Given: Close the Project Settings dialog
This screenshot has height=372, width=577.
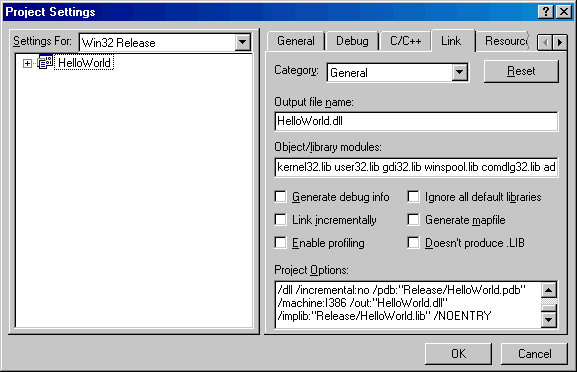Looking at the screenshot, I should 563,12.
